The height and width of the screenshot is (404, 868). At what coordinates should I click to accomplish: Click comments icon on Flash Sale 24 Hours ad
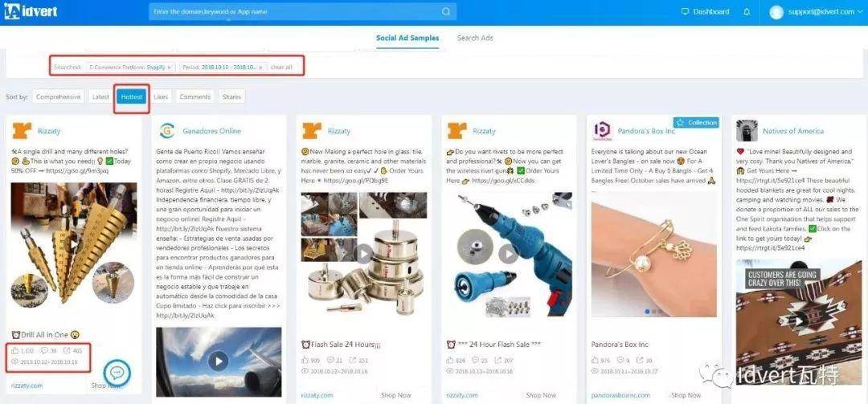330,361
